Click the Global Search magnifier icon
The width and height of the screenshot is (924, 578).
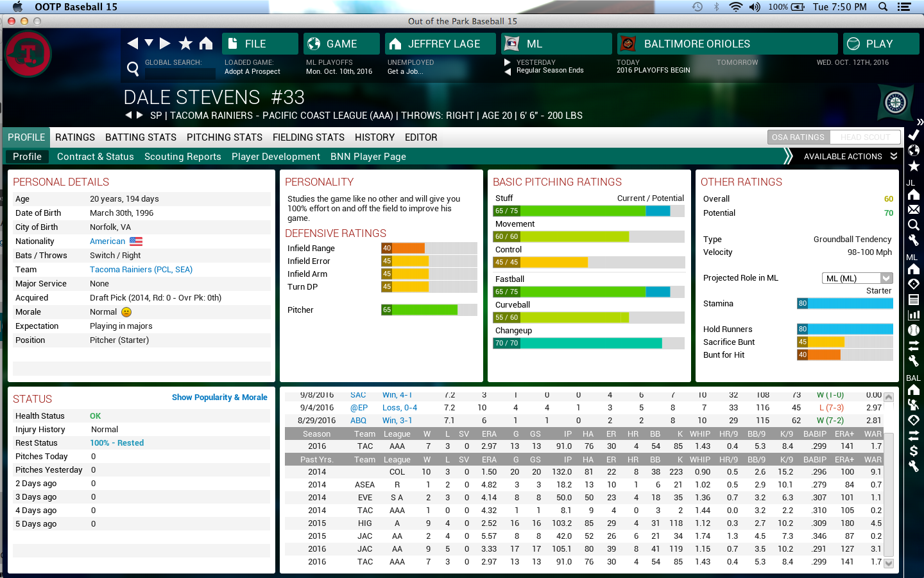pyautogui.click(x=133, y=68)
